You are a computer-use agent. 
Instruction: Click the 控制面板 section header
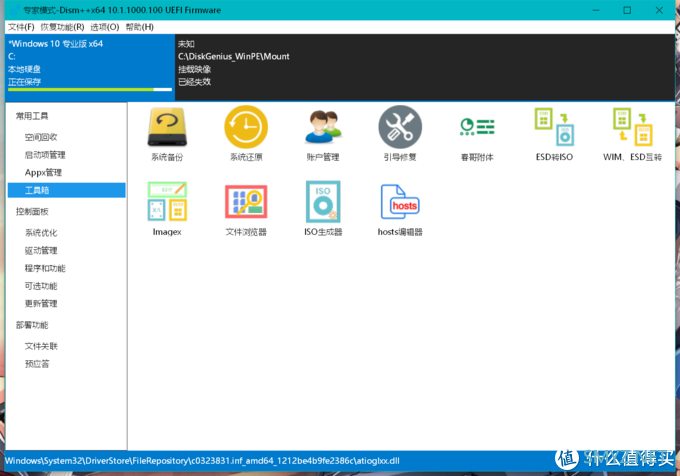click(x=32, y=212)
